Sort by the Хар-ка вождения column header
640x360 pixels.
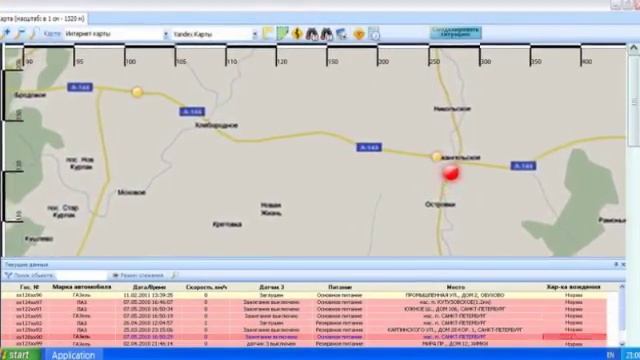(573, 287)
